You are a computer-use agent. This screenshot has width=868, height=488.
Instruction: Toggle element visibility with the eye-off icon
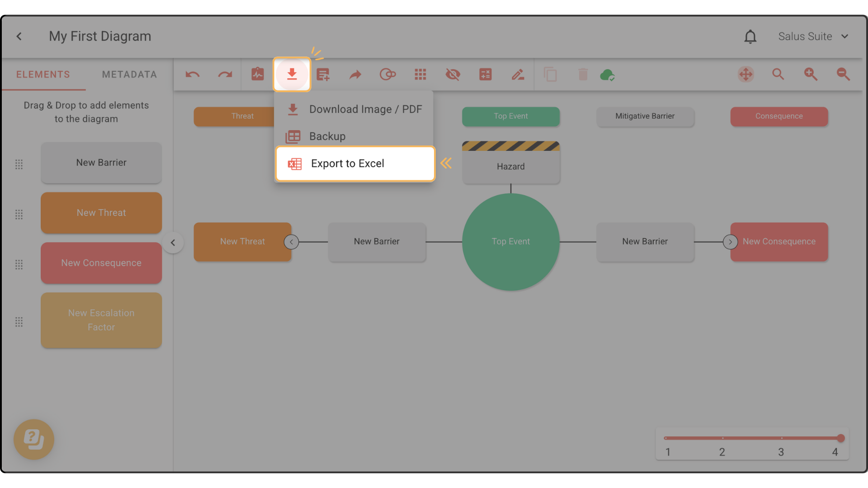point(453,75)
